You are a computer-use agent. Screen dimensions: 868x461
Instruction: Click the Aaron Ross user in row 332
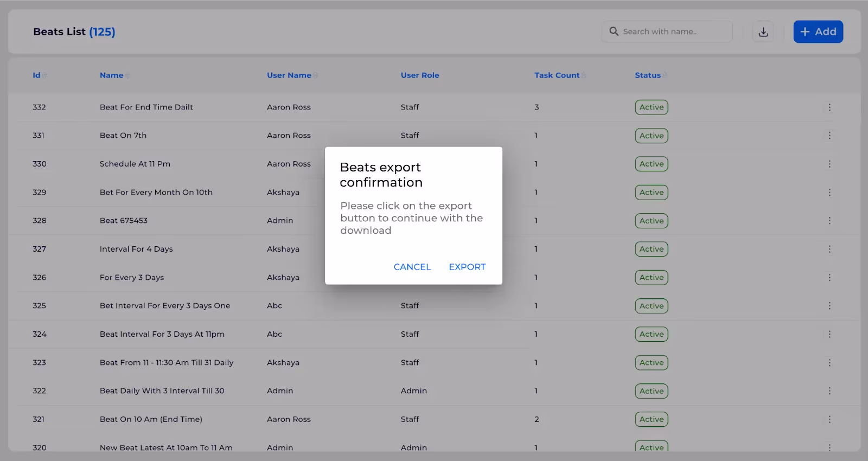(x=289, y=107)
